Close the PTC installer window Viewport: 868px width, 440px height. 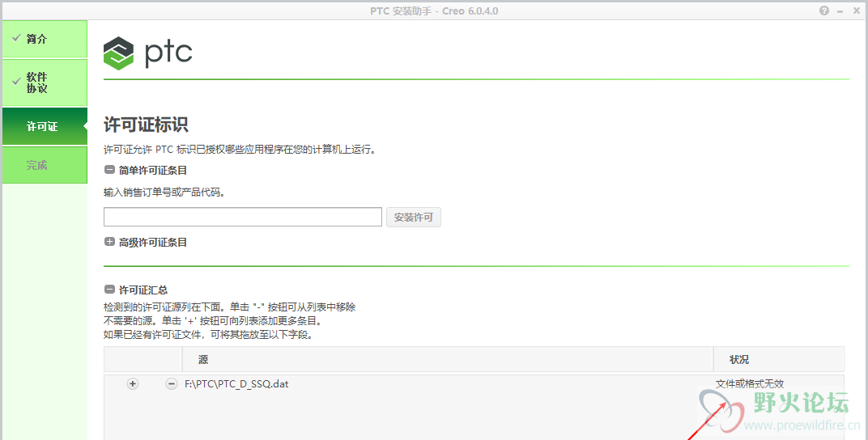point(857,11)
